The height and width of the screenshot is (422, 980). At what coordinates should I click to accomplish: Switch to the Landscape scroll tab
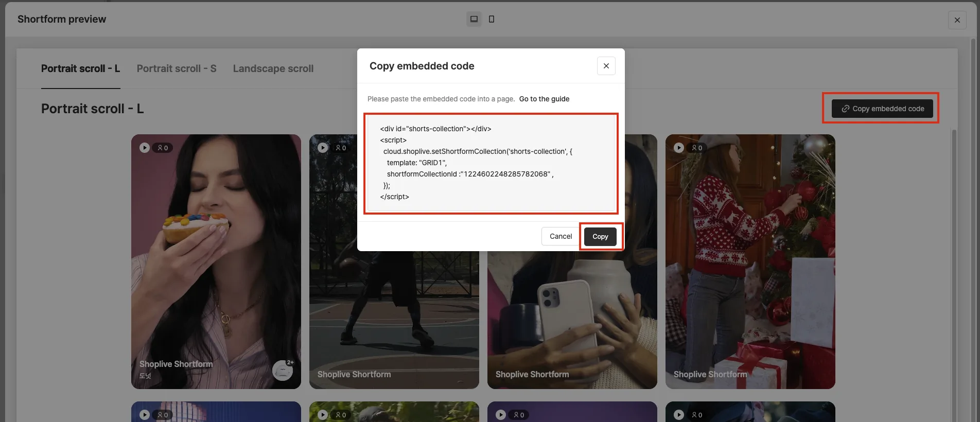point(273,68)
